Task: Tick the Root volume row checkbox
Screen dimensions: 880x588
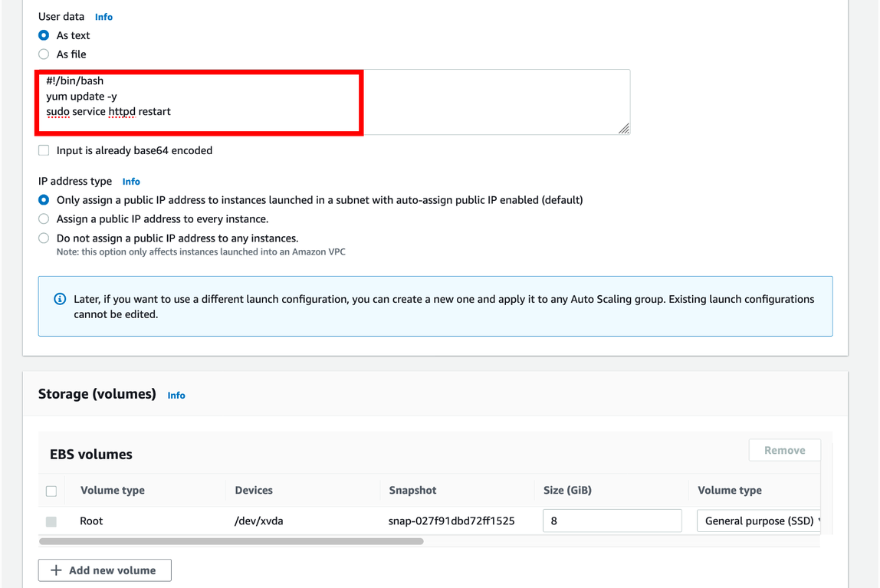Action: pos(51,521)
